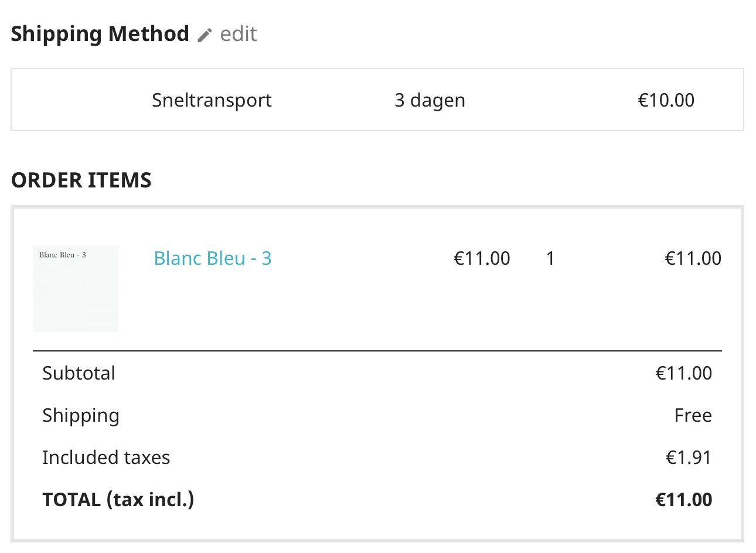756x553 pixels.
Task: Click the Subtotal label
Action: [x=79, y=373]
